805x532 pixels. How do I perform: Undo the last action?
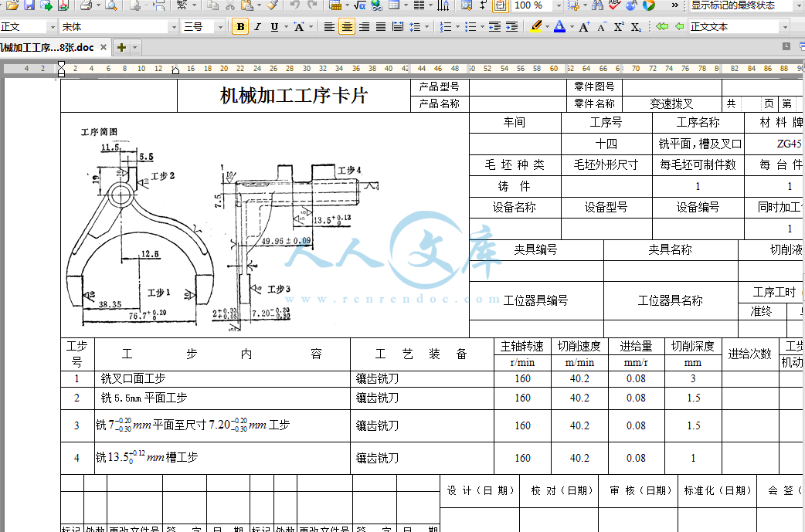coord(294,5)
